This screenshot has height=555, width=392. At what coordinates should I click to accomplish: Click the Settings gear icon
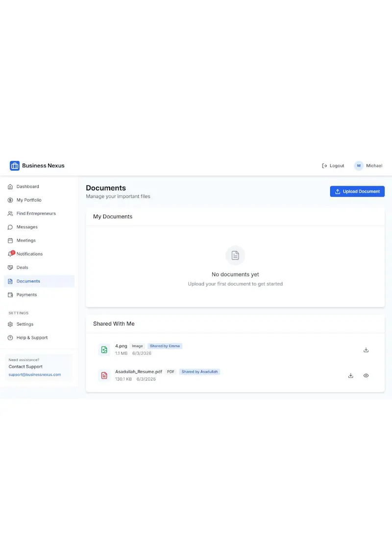[10, 324]
